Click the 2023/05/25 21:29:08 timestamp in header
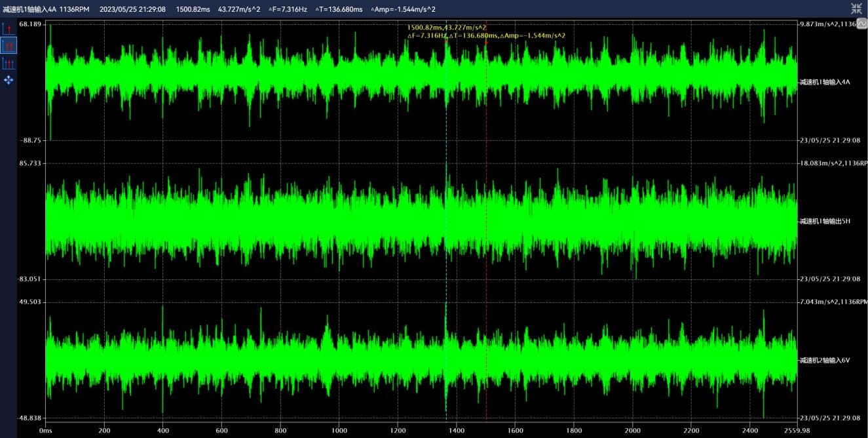This screenshot has width=868, height=438. [133, 9]
